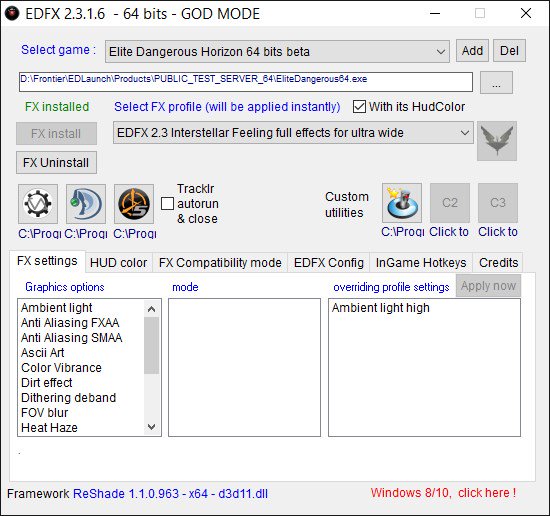This screenshot has height=516, width=550.
Task: Open the Select game dropdown
Action: click(x=277, y=52)
